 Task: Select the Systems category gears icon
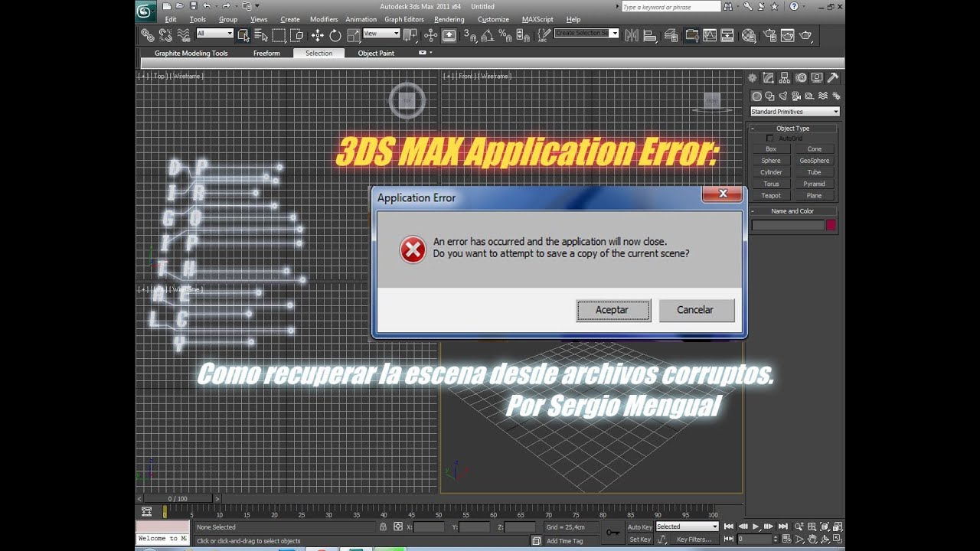tap(836, 96)
